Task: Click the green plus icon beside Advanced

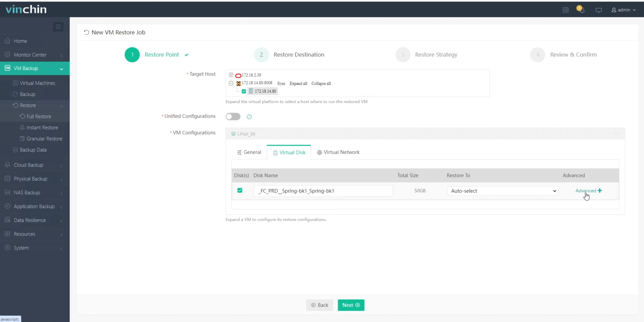Action: click(600, 191)
